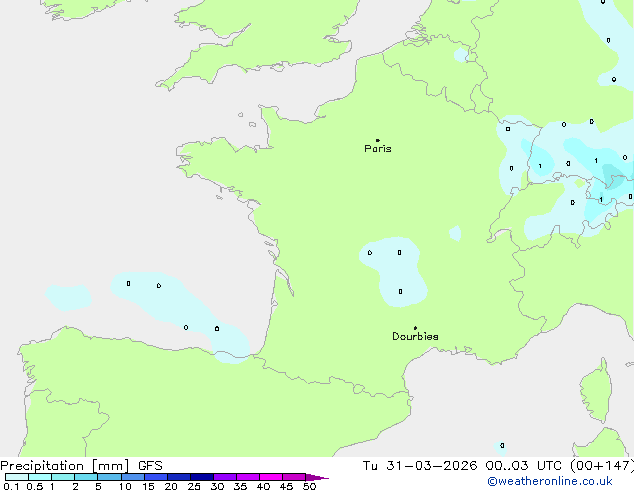This screenshot has width=634, height=490.
Task: Click the Paris city marker dot
Action: pos(378,140)
